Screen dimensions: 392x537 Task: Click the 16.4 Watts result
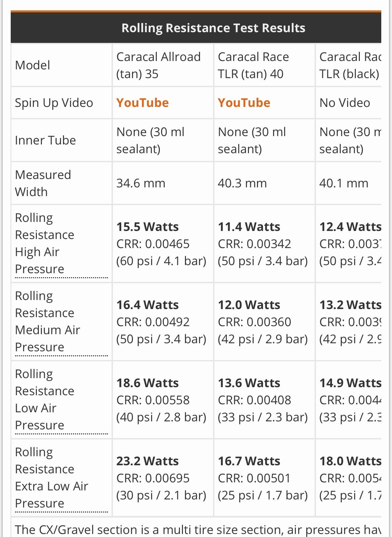[x=147, y=305]
